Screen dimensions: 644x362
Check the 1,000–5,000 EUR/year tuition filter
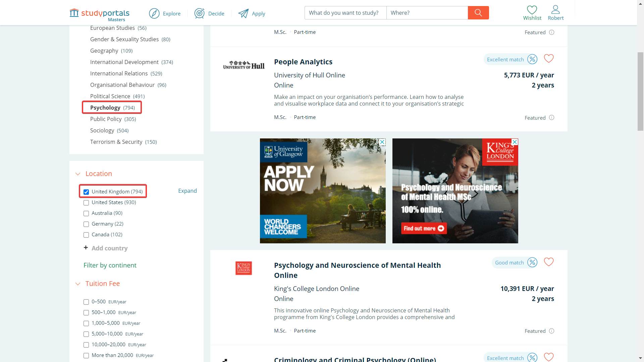[86, 323]
